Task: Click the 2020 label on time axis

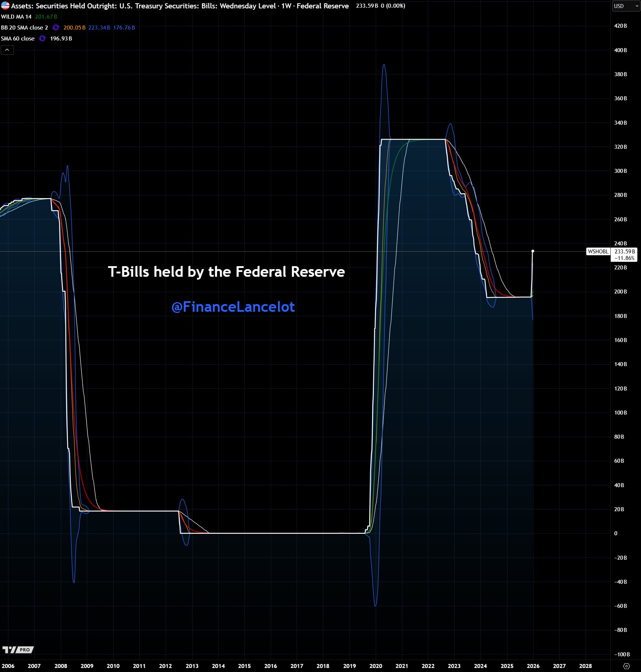Action: [x=375, y=666]
